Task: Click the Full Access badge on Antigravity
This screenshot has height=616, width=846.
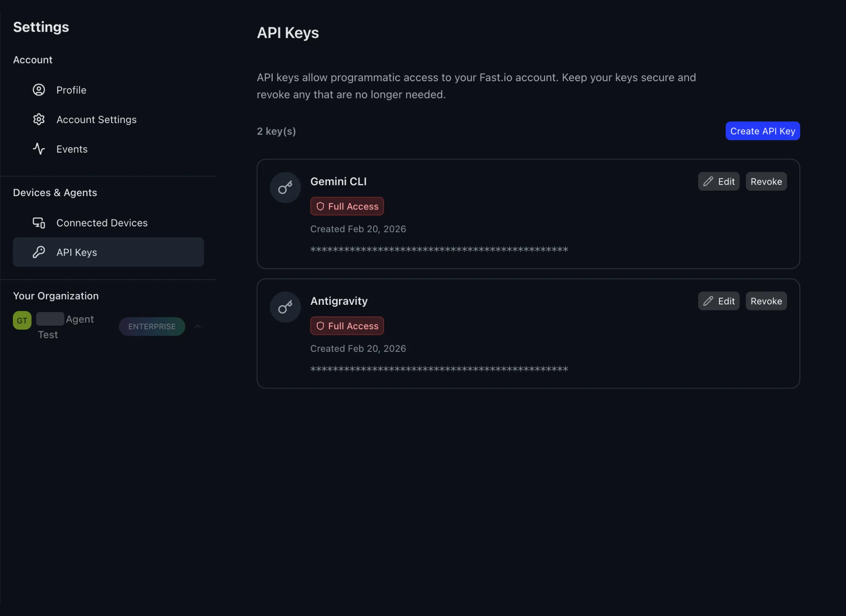Action: coord(347,326)
